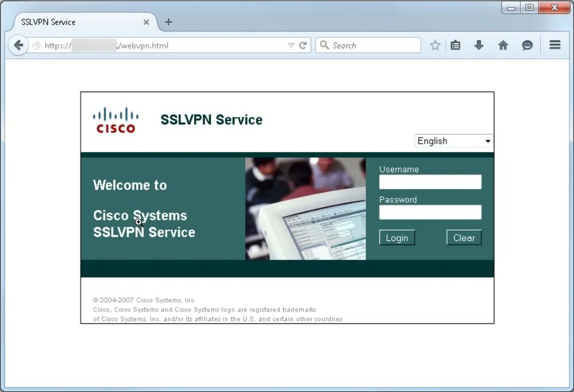Click the 'Welcome to' text
Viewport: 574px width, 392px height.
point(130,186)
